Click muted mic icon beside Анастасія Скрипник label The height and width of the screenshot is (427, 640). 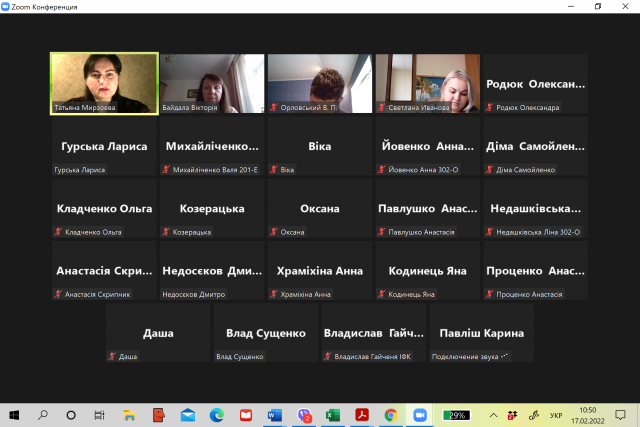pyautogui.click(x=58, y=294)
